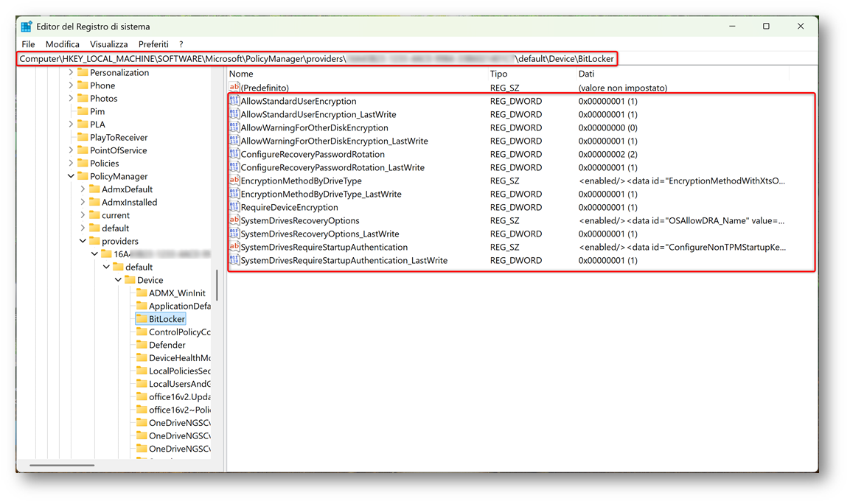
Task: Open the Modifica menu
Action: point(63,44)
